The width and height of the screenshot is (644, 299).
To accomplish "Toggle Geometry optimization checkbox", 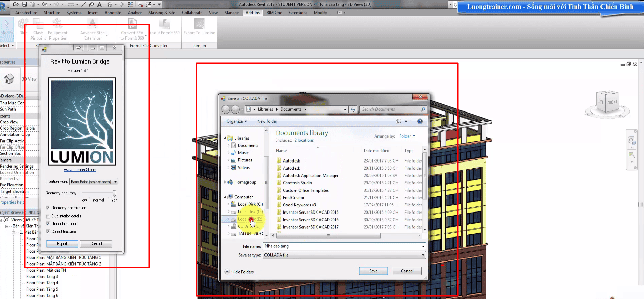I will point(48,208).
